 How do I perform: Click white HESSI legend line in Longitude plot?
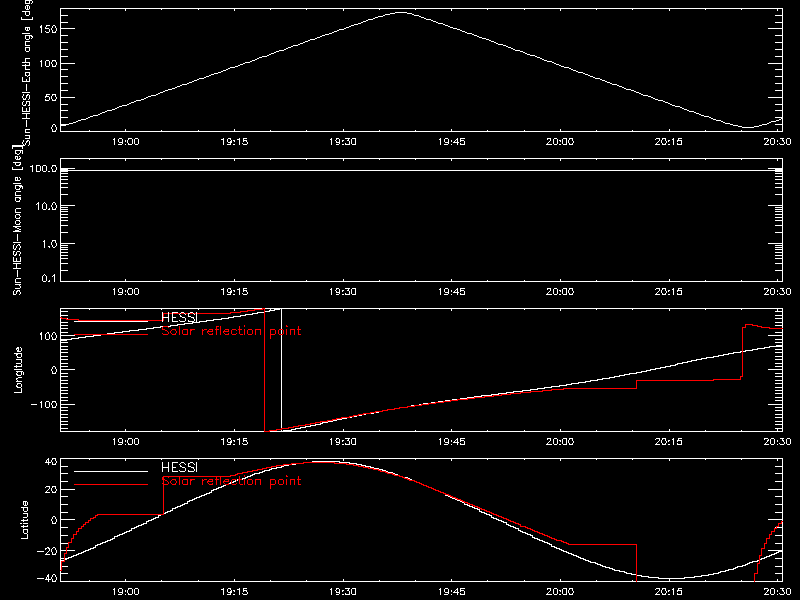point(111,321)
